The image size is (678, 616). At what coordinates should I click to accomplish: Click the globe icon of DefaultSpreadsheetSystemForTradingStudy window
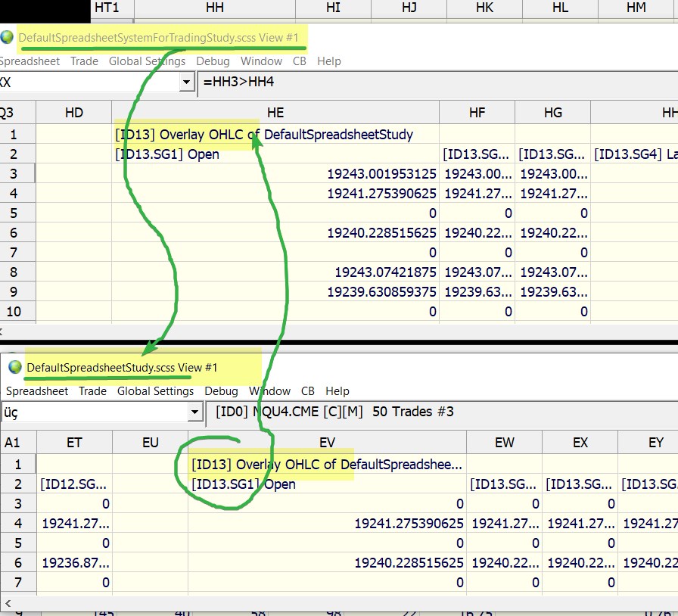pos(7,37)
